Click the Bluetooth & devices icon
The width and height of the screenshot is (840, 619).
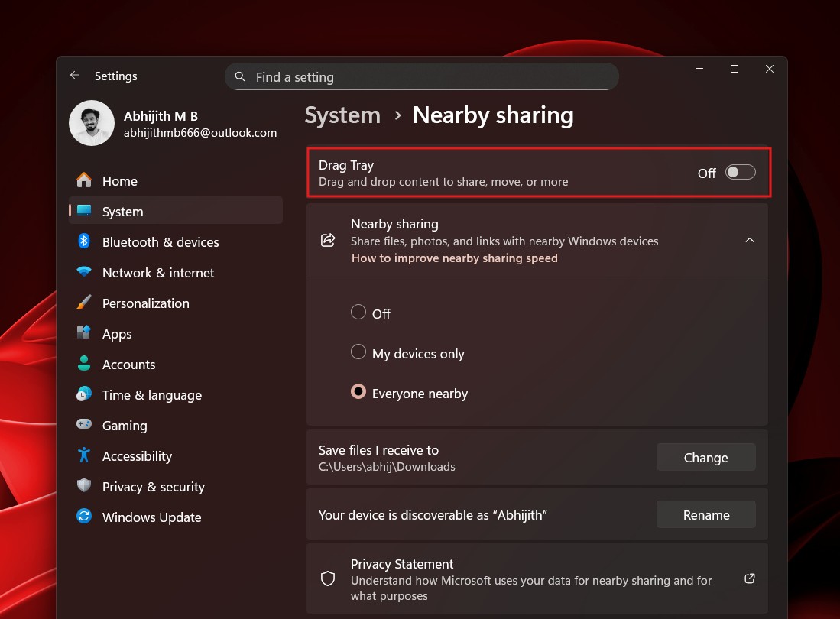click(84, 241)
